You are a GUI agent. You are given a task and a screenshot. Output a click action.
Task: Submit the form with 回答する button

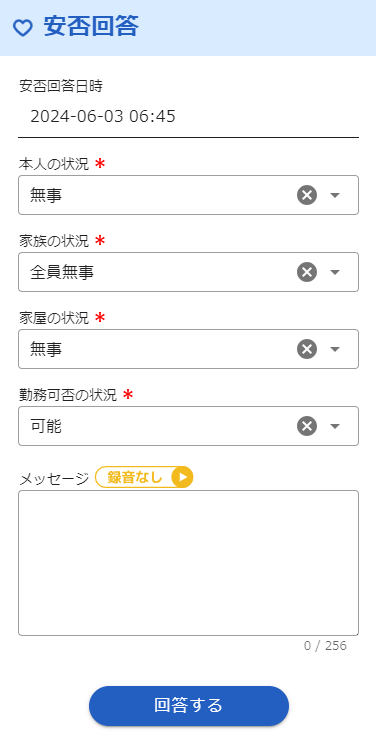point(189,706)
